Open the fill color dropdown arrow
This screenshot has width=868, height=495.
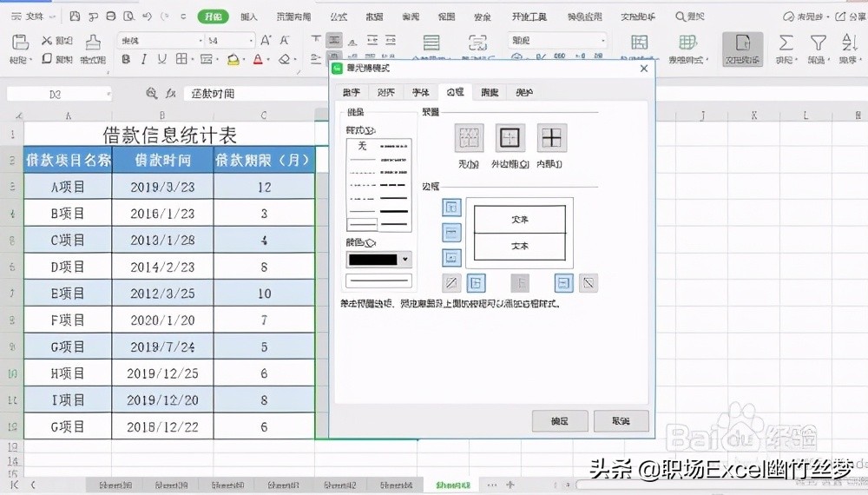point(244,60)
